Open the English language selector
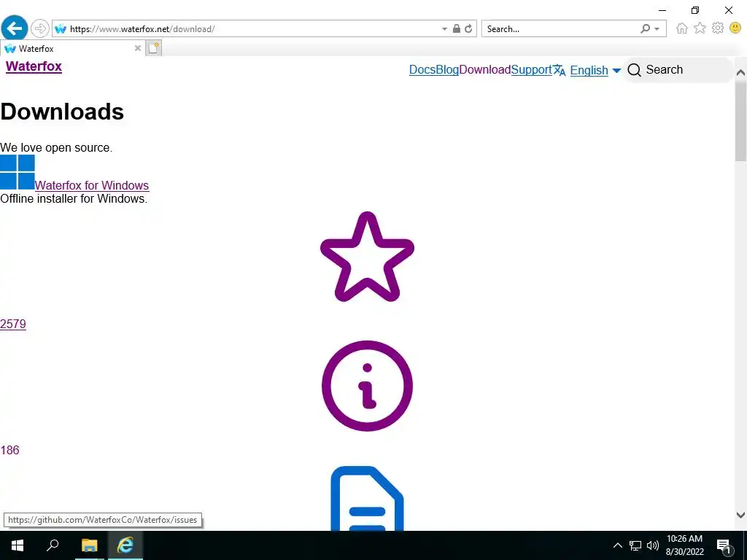Viewport: 747px width, 560px height. [589, 71]
